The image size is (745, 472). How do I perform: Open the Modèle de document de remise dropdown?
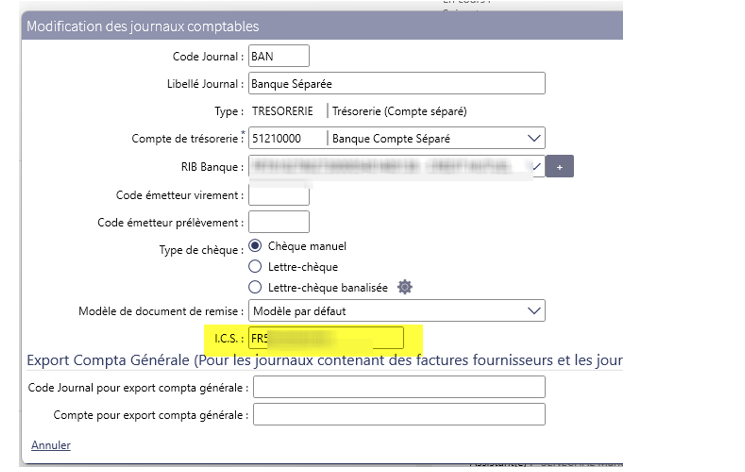click(534, 311)
